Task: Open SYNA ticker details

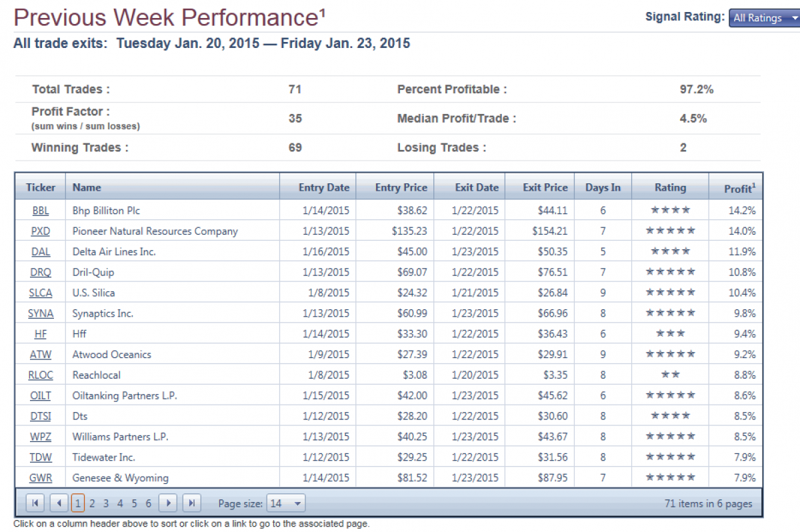Action: pyautogui.click(x=41, y=313)
